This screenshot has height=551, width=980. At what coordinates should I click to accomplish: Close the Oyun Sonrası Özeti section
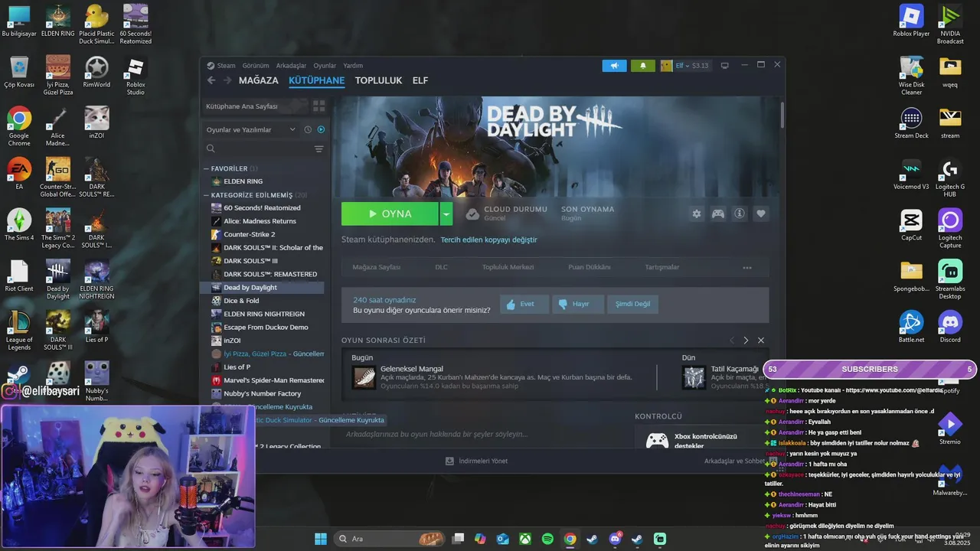pos(761,340)
